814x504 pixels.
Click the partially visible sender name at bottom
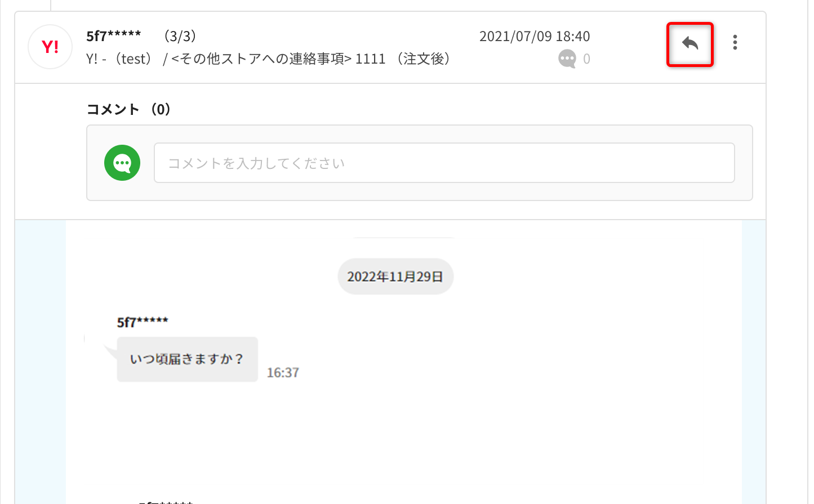[167, 501]
